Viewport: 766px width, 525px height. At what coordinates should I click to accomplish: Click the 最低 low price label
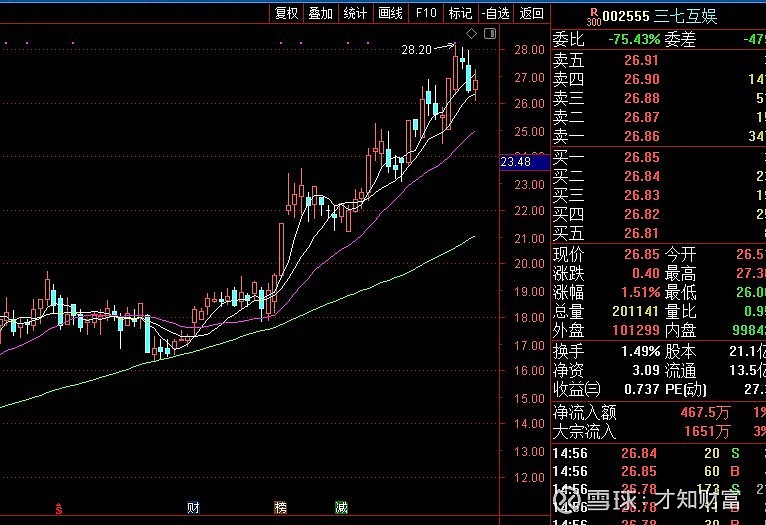point(680,293)
